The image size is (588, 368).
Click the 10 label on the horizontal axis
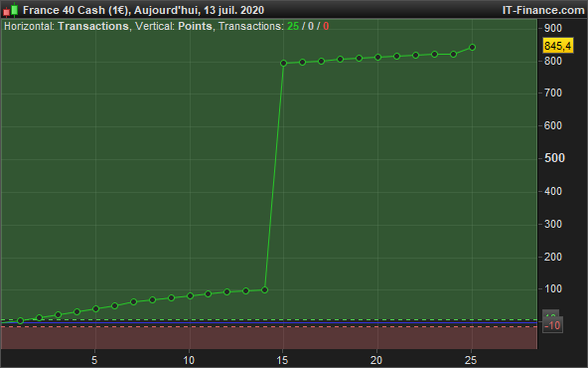pyautogui.click(x=189, y=360)
